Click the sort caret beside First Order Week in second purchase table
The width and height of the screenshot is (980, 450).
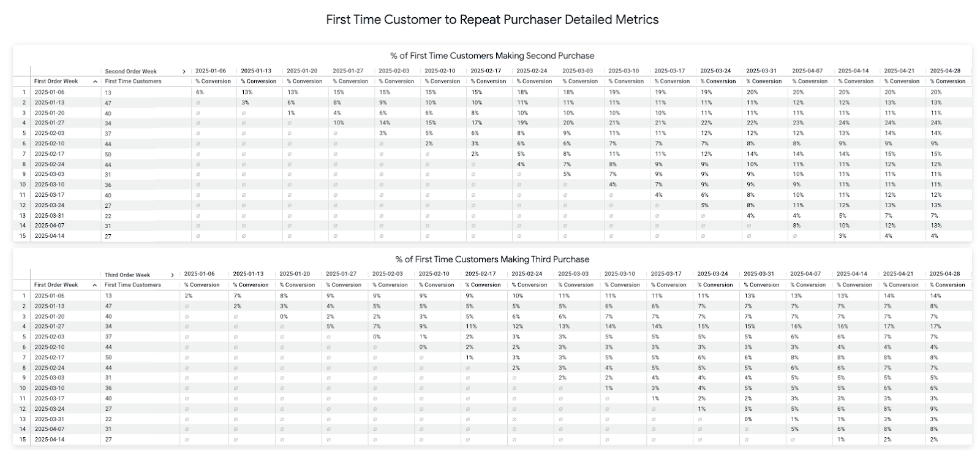click(x=95, y=82)
